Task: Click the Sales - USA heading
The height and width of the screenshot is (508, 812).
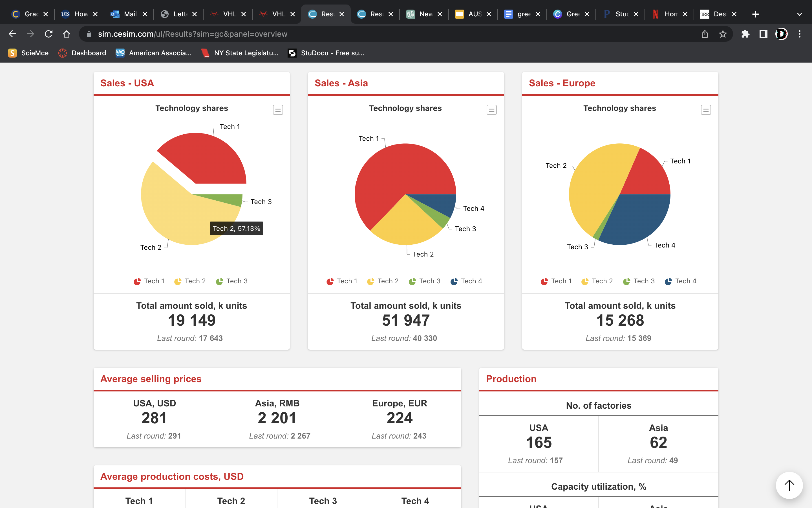Action: 127,83
